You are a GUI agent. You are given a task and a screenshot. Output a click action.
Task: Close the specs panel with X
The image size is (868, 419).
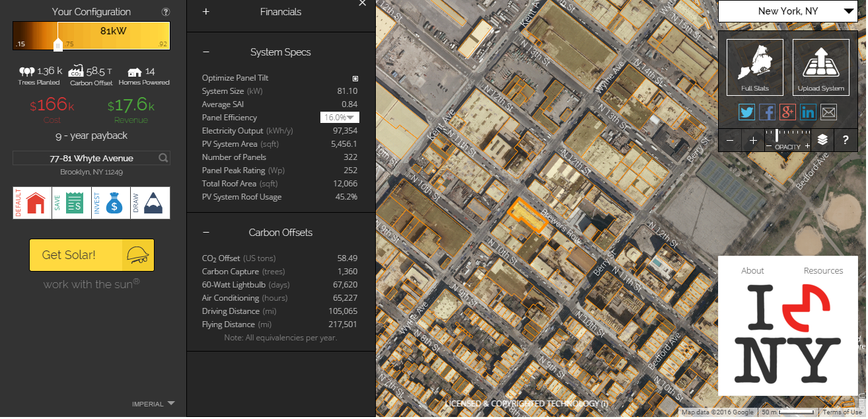[362, 3]
